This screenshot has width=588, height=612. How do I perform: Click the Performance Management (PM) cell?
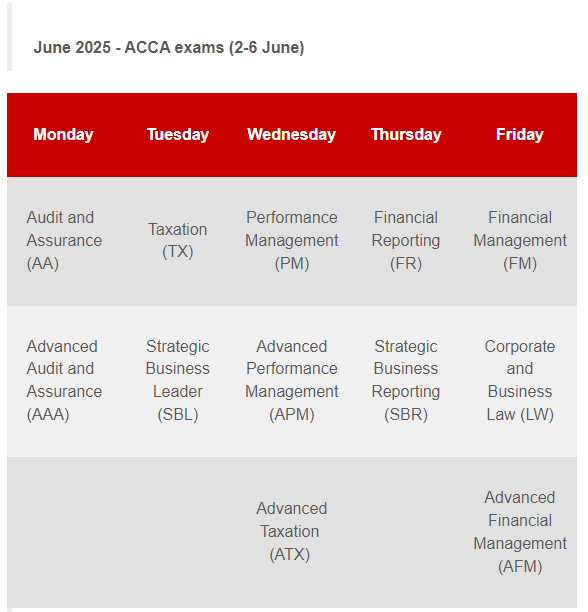pyautogui.click(x=291, y=240)
